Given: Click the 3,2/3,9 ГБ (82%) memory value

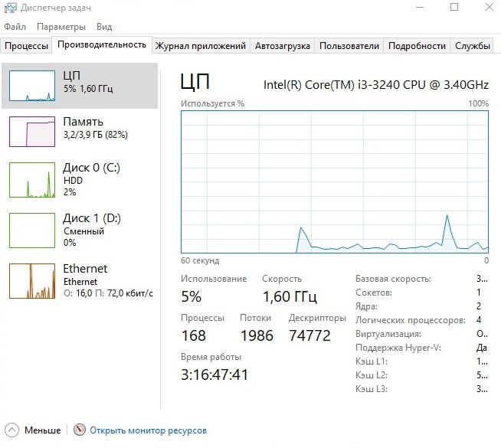Looking at the screenshot, I should (x=96, y=135).
